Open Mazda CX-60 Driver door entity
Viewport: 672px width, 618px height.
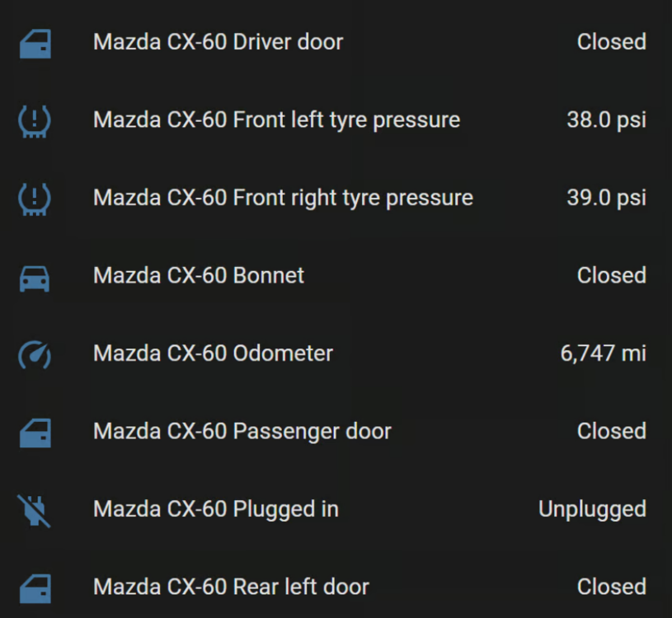click(218, 42)
